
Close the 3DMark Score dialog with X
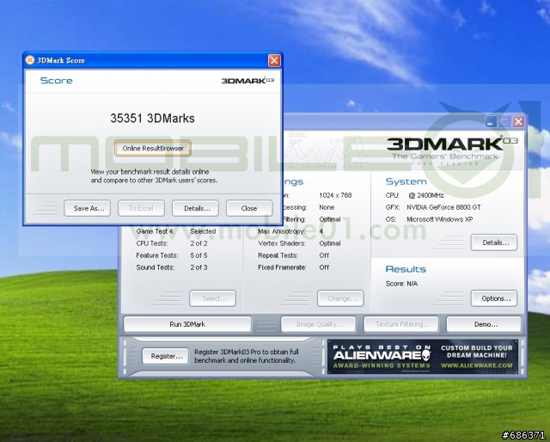click(274, 60)
